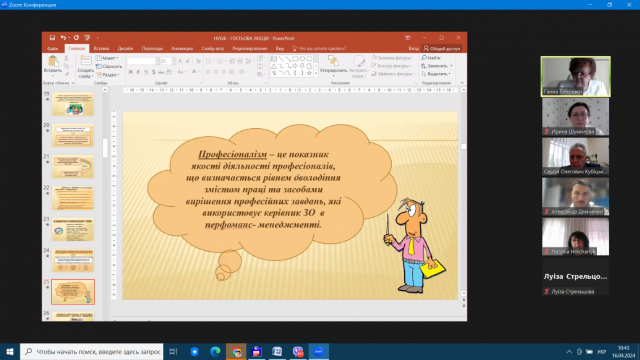Click the font name input box
Viewport: 640px width, 360px height.
point(141,61)
